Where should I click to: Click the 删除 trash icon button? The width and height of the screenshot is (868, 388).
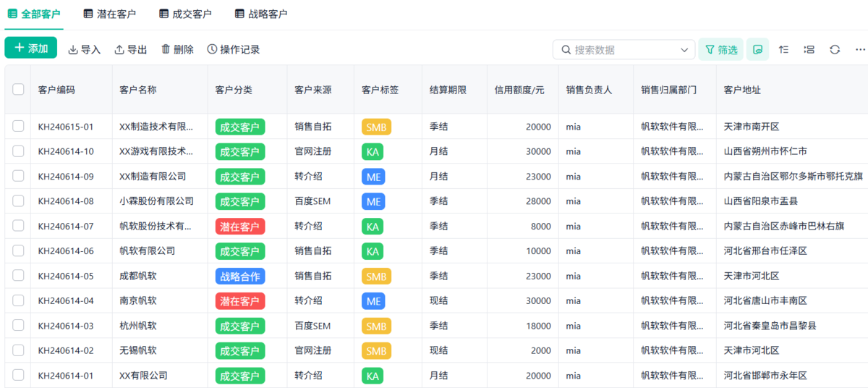(x=177, y=49)
